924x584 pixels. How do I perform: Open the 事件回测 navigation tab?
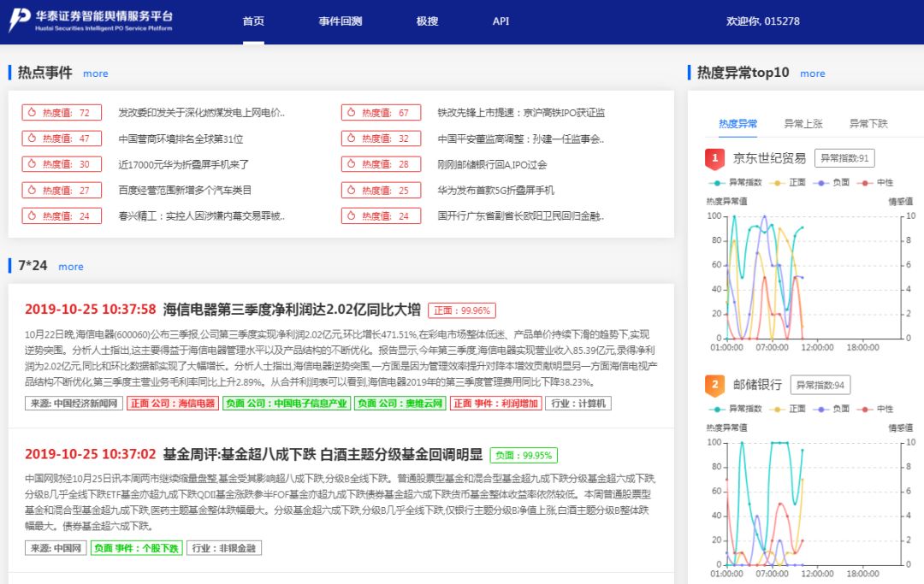(x=340, y=21)
